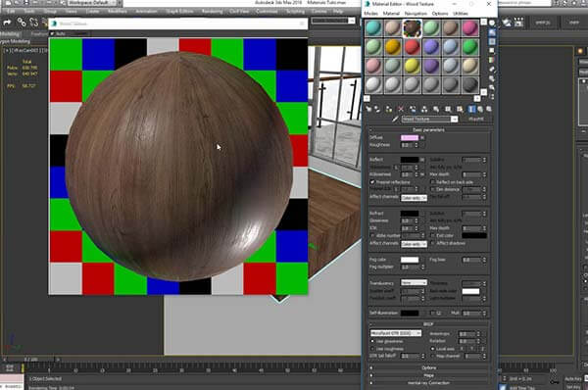Click the Reflect map button

[422, 160]
